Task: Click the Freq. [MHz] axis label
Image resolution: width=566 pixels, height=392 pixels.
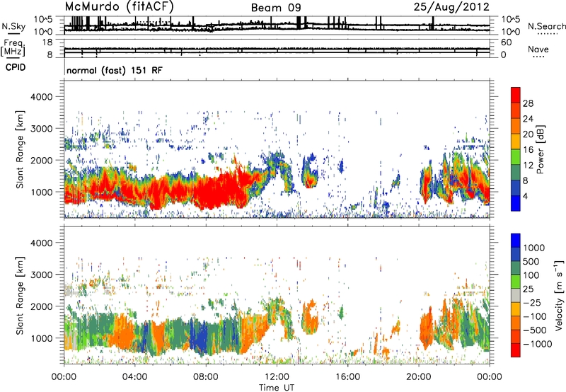Action: 13,48
